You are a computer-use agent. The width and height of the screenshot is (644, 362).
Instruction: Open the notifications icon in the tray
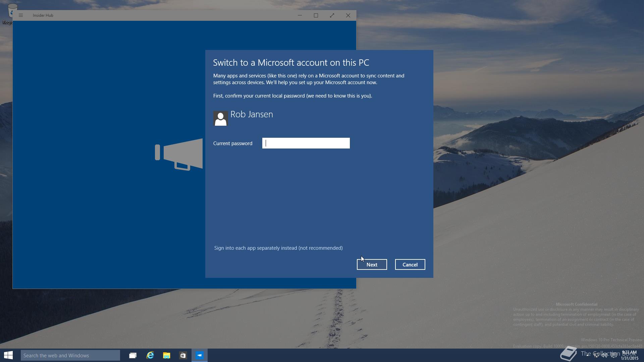coord(613,355)
